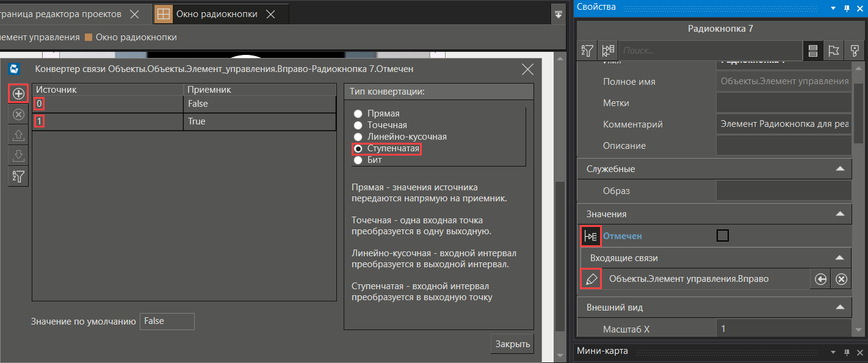Collapse the Входящие связи section
Viewport: 868px width, 363px height.
[840, 258]
